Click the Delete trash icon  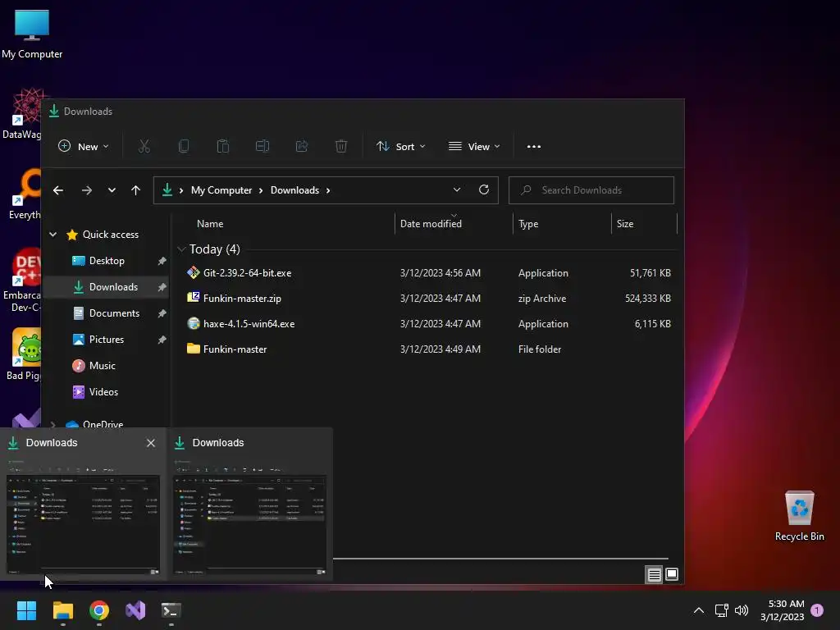click(x=341, y=146)
